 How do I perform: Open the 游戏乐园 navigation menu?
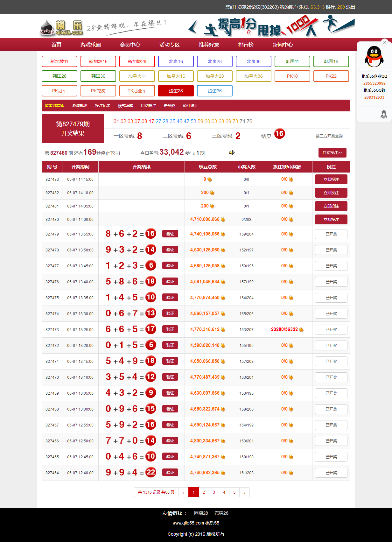tap(90, 45)
